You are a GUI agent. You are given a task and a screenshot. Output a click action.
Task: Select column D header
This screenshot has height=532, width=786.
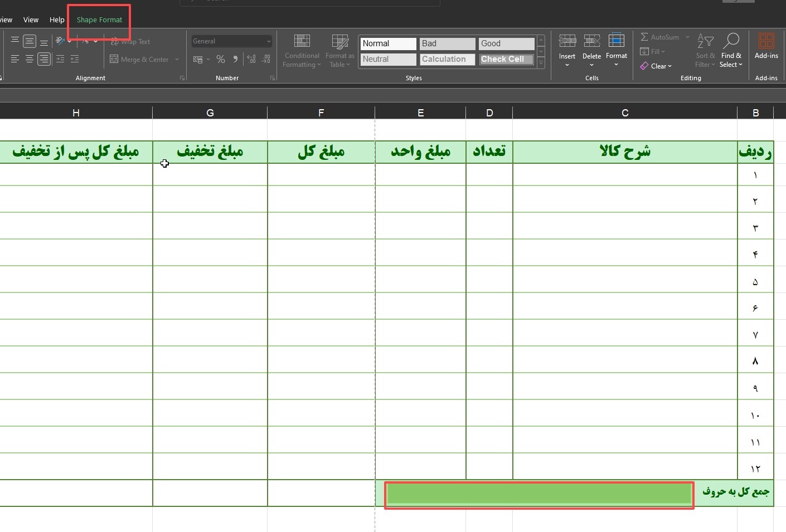pos(489,113)
